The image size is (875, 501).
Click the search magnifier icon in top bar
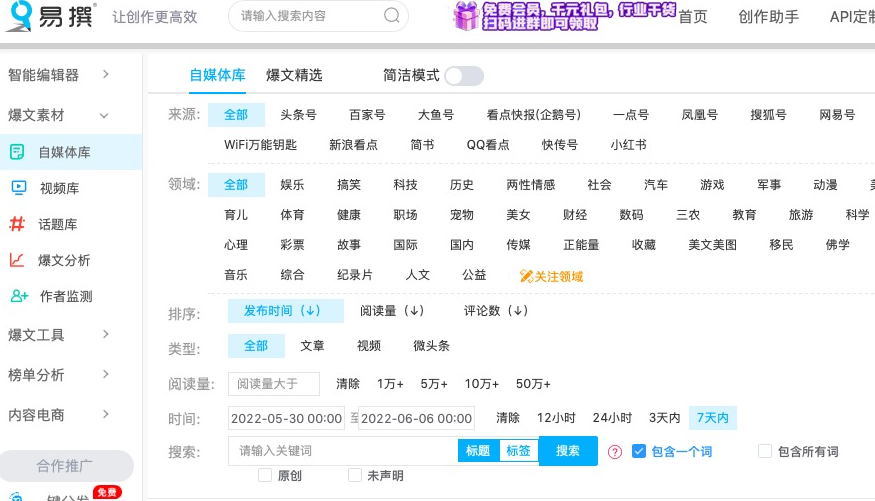[392, 16]
